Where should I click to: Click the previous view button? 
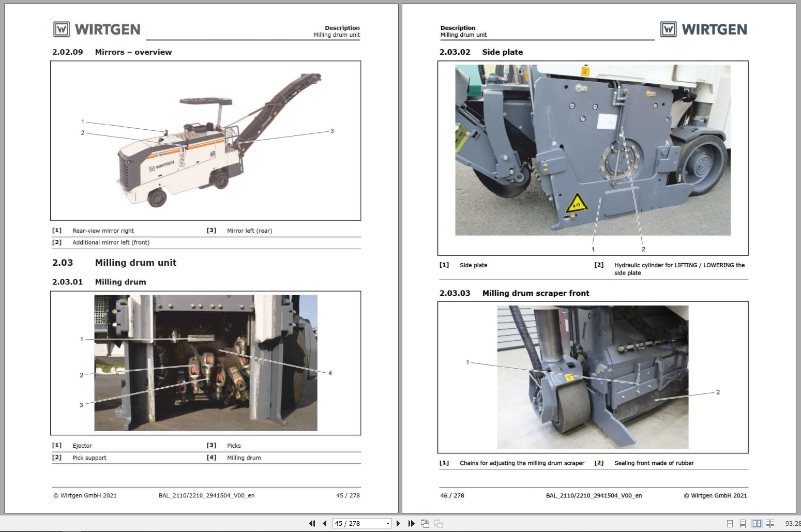coord(425,523)
